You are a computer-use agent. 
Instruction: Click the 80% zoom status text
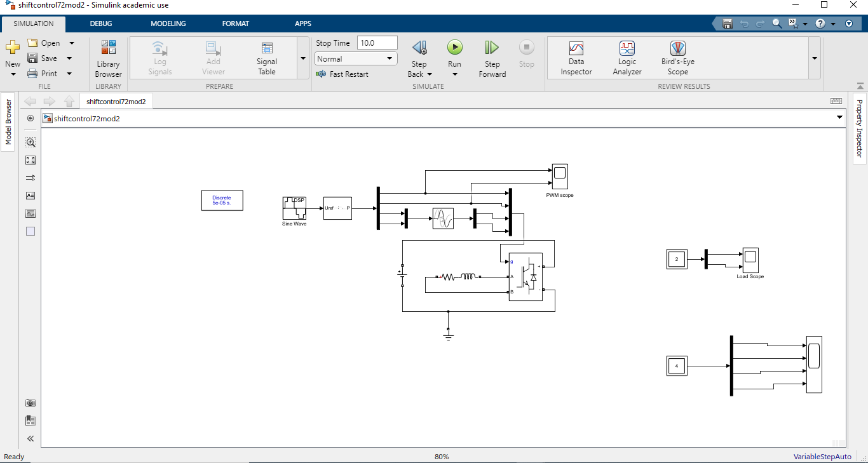(x=442, y=457)
